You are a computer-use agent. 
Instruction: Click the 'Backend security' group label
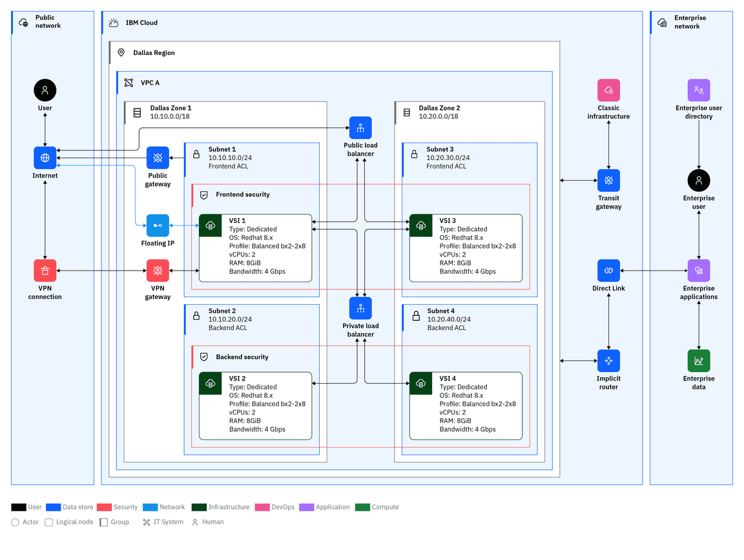[x=242, y=357]
